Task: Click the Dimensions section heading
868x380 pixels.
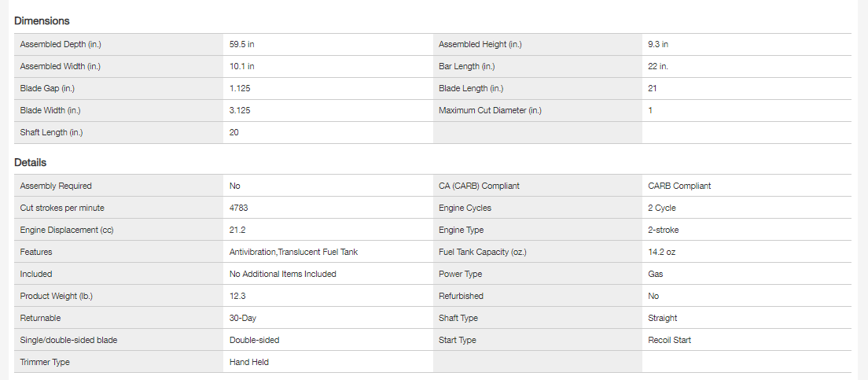Action: (42, 20)
